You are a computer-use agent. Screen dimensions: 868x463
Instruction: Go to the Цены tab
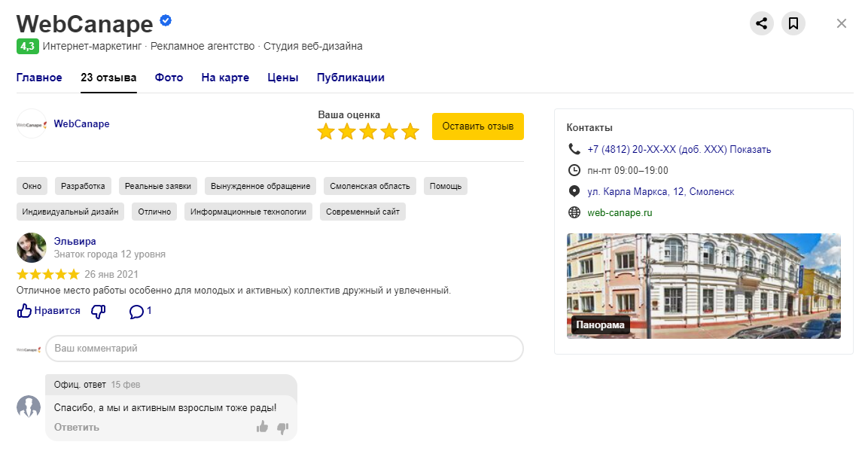tap(283, 78)
